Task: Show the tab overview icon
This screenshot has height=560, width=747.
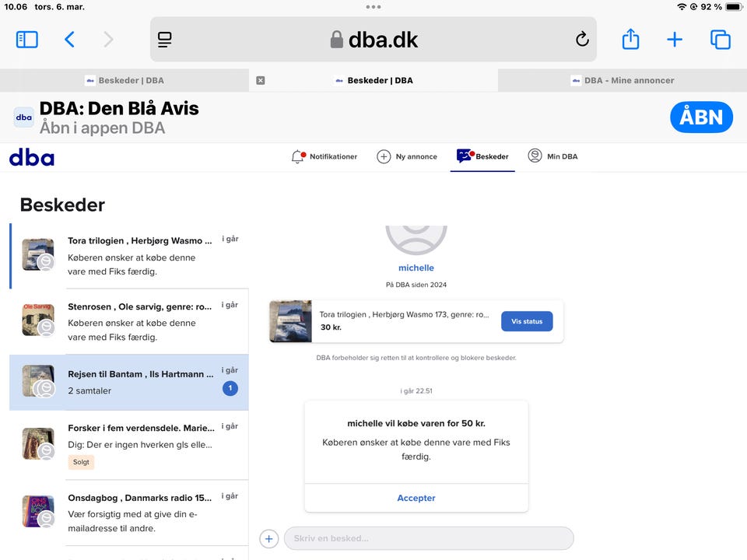Action: pyautogui.click(x=720, y=40)
